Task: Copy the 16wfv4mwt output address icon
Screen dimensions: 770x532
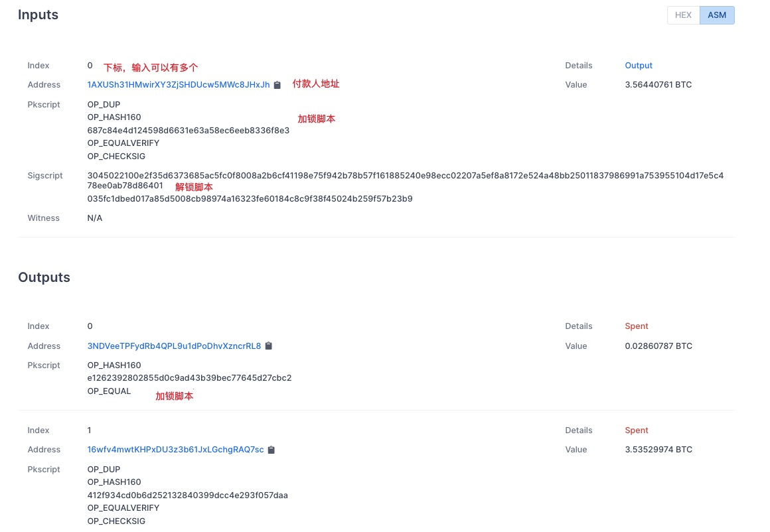Action: [x=271, y=450]
